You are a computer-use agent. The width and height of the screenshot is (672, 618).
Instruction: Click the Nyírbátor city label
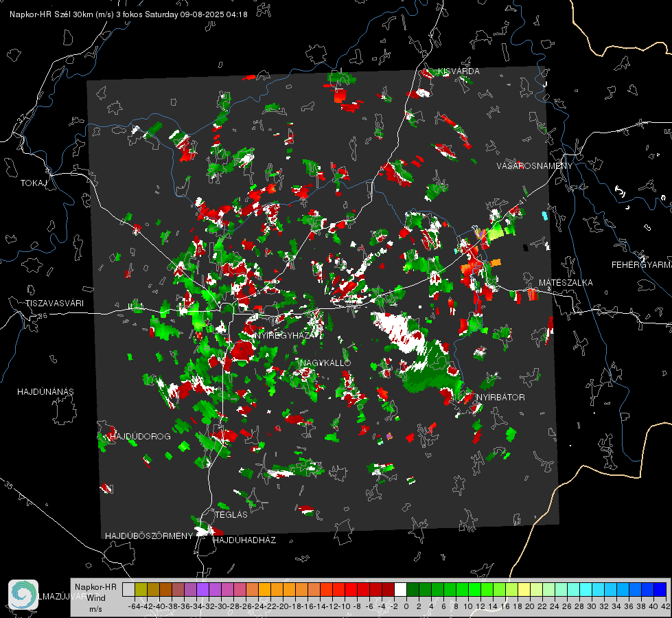500,398
